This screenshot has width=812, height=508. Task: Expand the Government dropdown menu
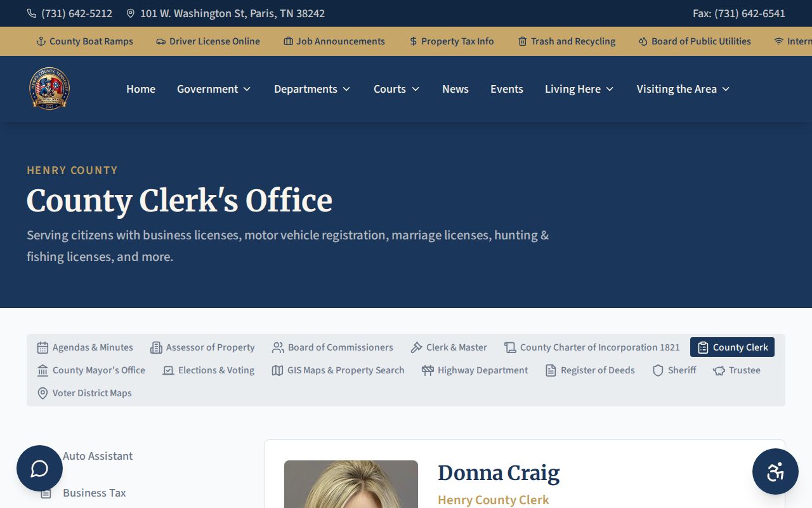(214, 89)
